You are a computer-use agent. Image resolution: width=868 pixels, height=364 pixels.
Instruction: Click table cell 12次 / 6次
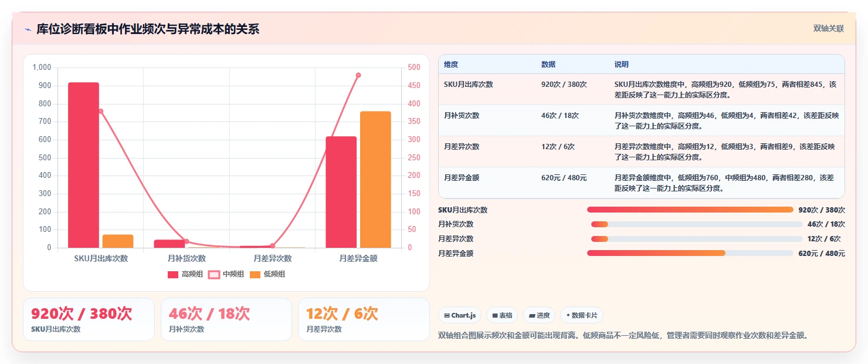[558, 146]
